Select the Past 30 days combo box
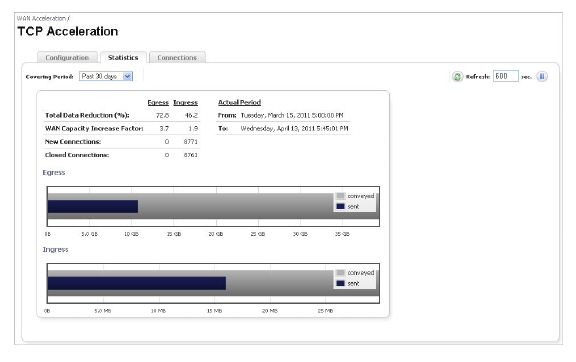The height and width of the screenshot is (362, 576). click(x=106, y=76)
